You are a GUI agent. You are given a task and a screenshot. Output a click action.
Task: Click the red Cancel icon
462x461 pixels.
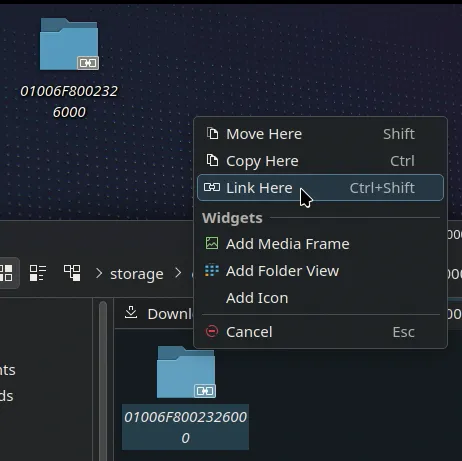(x=212, y=331)
